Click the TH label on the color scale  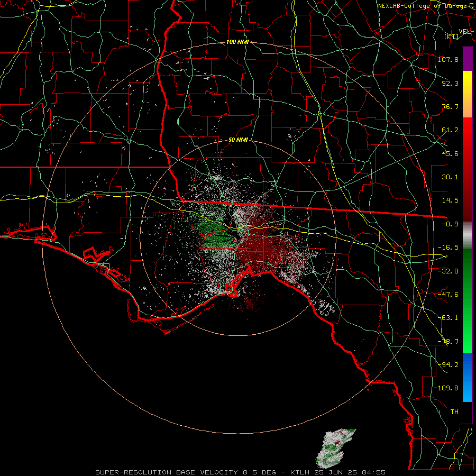click(x=454, y=411)
